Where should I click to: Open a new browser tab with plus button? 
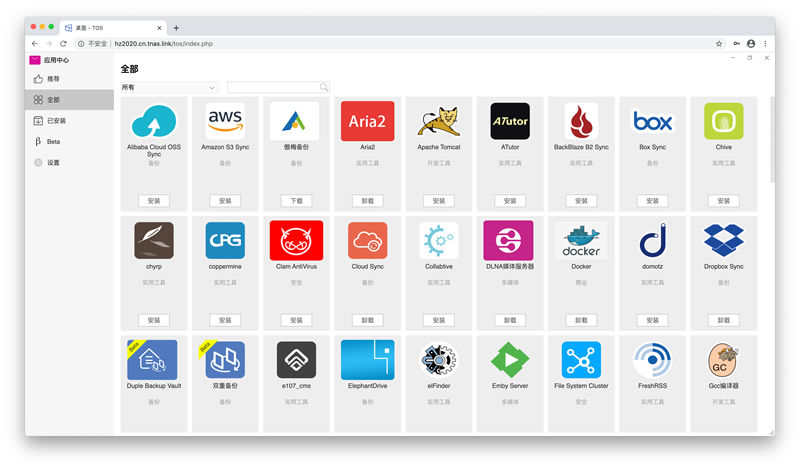coord(176,28)
